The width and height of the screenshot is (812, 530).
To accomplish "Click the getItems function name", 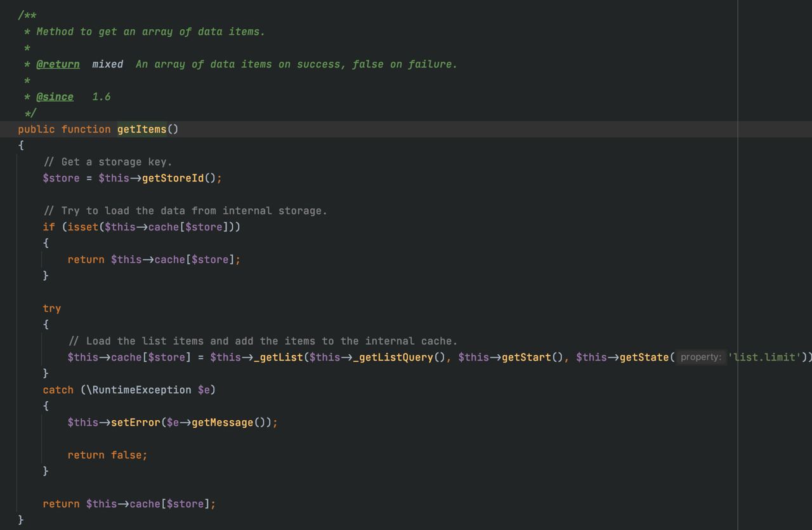I will [x=141, y=129].
